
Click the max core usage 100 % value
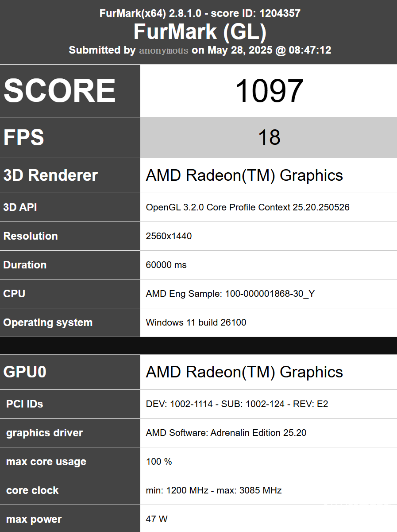(158, 462)
